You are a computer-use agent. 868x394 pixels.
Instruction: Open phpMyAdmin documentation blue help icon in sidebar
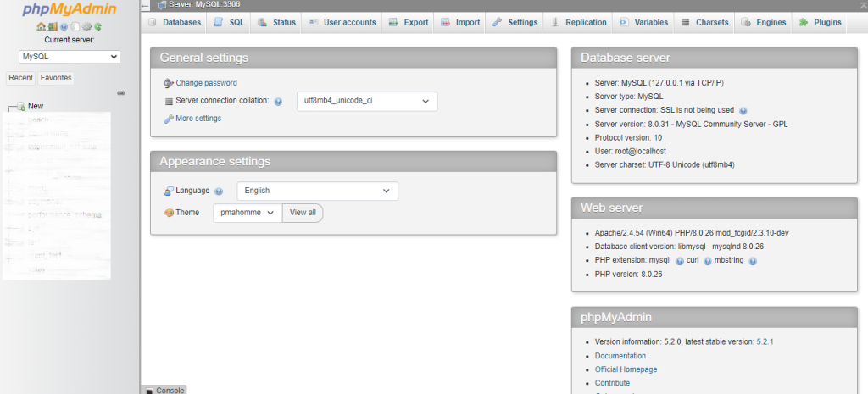(x=64, y=27)
